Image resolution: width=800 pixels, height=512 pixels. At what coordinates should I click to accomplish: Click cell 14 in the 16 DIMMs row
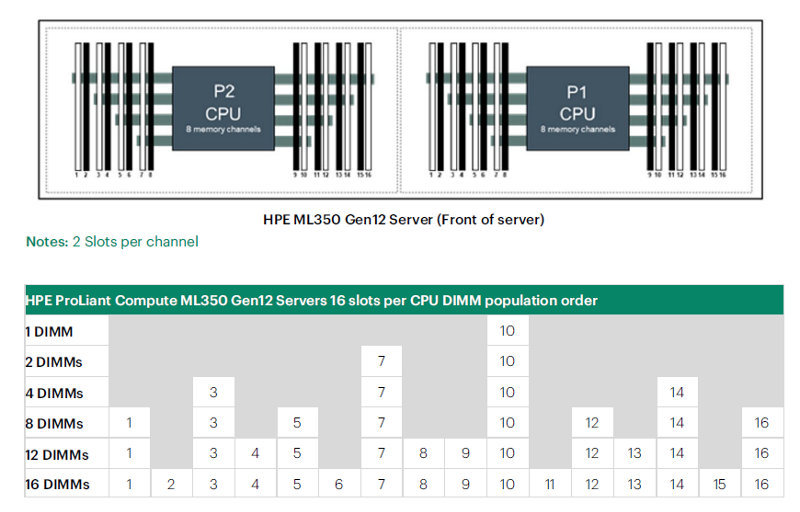[x=677, y=483]
